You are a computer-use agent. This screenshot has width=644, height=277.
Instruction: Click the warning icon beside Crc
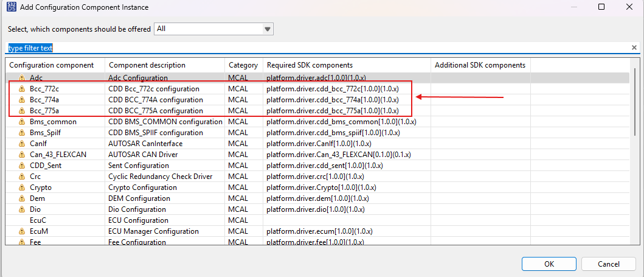pos(22,177)
